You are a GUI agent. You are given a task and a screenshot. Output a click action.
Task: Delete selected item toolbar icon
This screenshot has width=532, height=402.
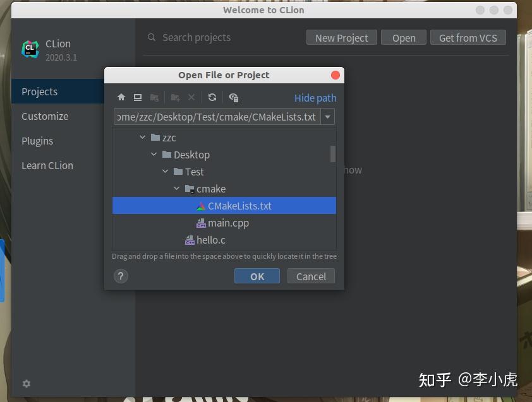[x=191, y=98]
